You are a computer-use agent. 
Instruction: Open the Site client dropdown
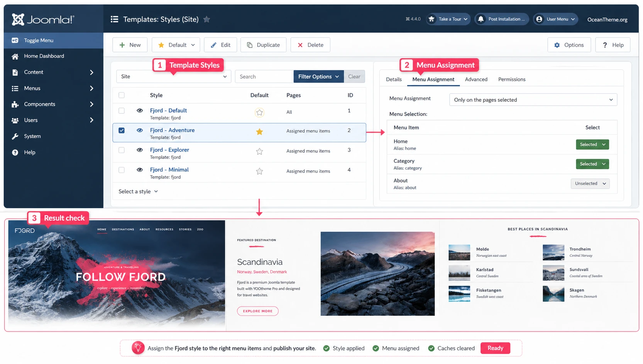174,76
